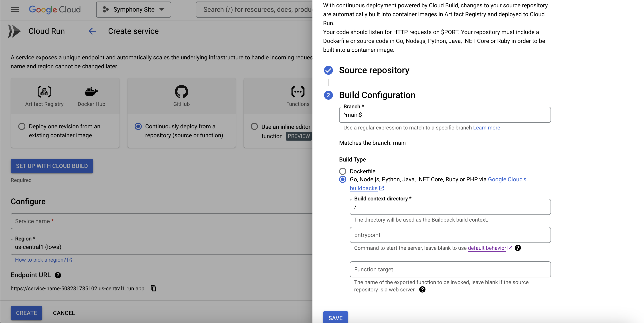644x323 pixels.
Task: Expand the Source repository step
Action: click(374, 70)
